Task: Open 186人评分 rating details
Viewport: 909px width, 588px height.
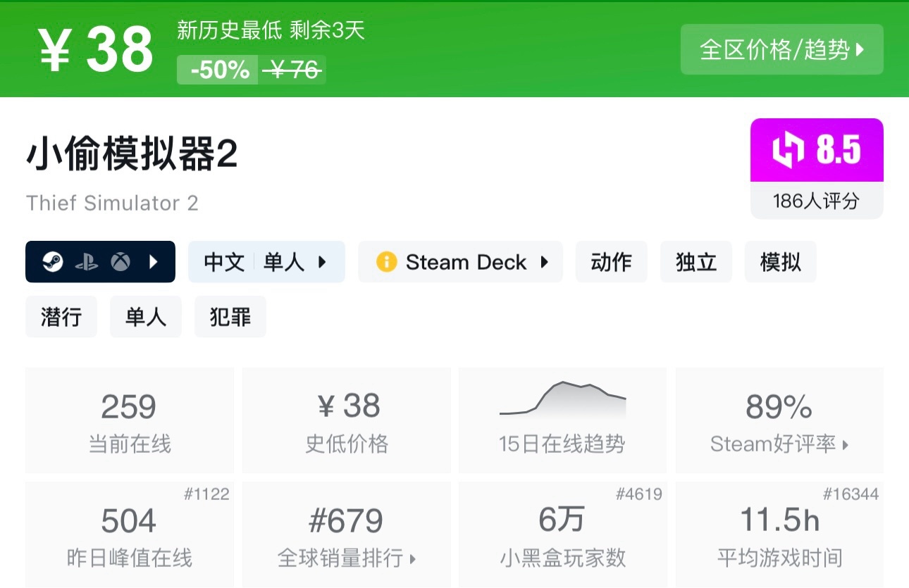Action: [816, 200]
